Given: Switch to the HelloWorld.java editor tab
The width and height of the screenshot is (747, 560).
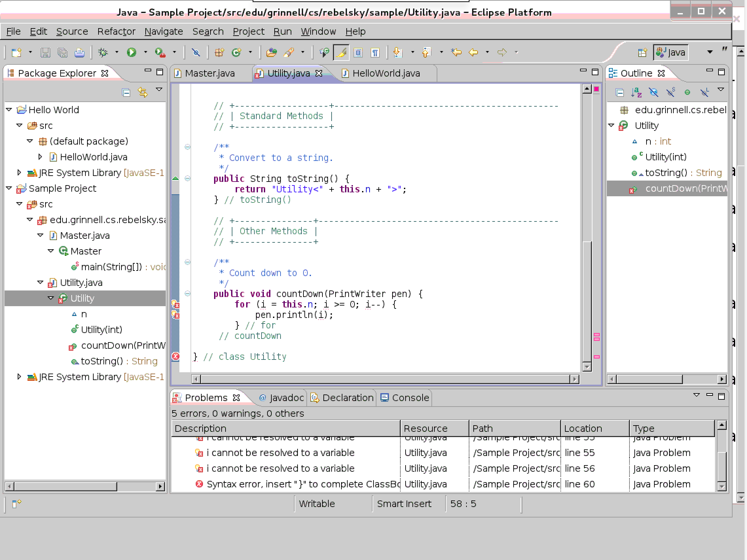Looking at the screenshot, I should coord(386,73).
